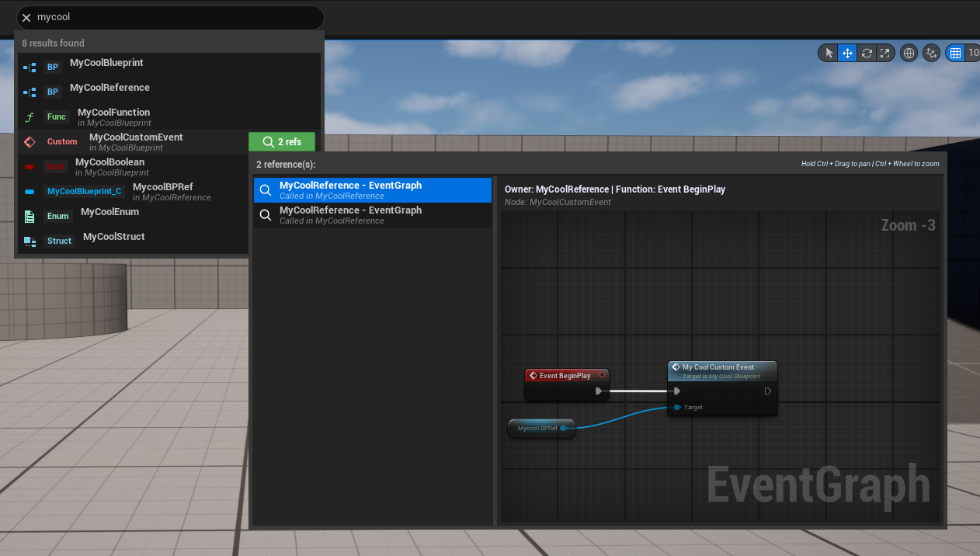Clear the search with the X icon
This screenshot has width=980, height=556.
26,17
